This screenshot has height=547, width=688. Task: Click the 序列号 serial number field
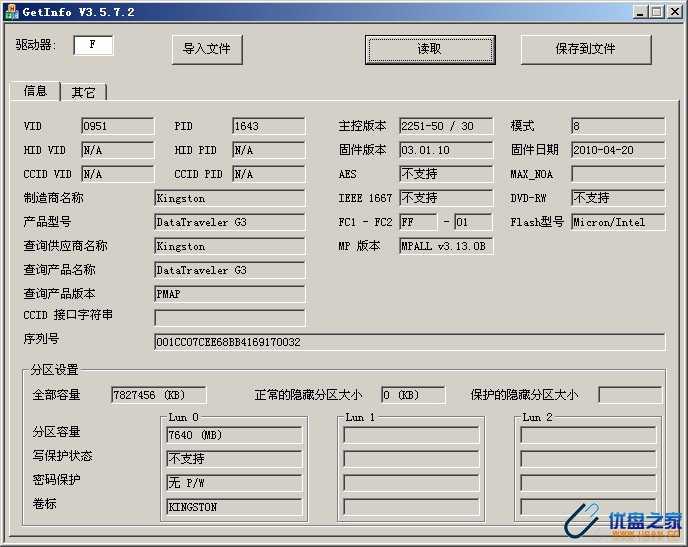pyautogui.click(x=409, y=342)
